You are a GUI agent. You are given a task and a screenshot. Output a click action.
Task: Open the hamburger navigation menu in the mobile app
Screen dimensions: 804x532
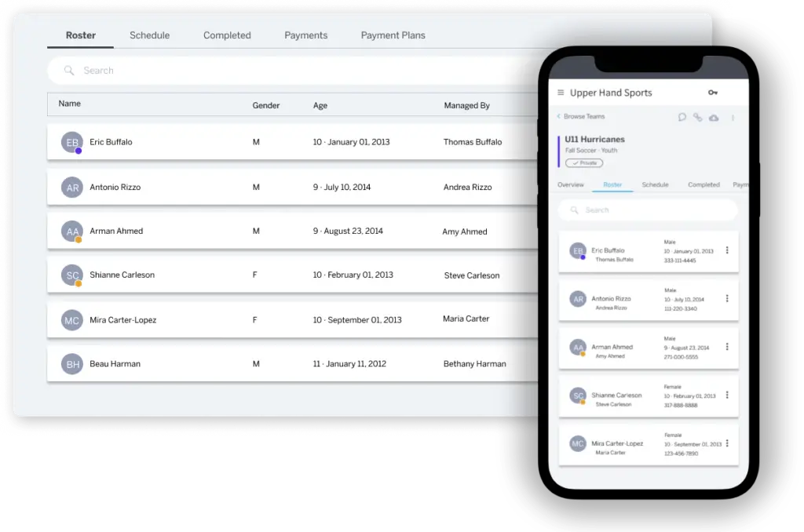(x=561, y=93)
